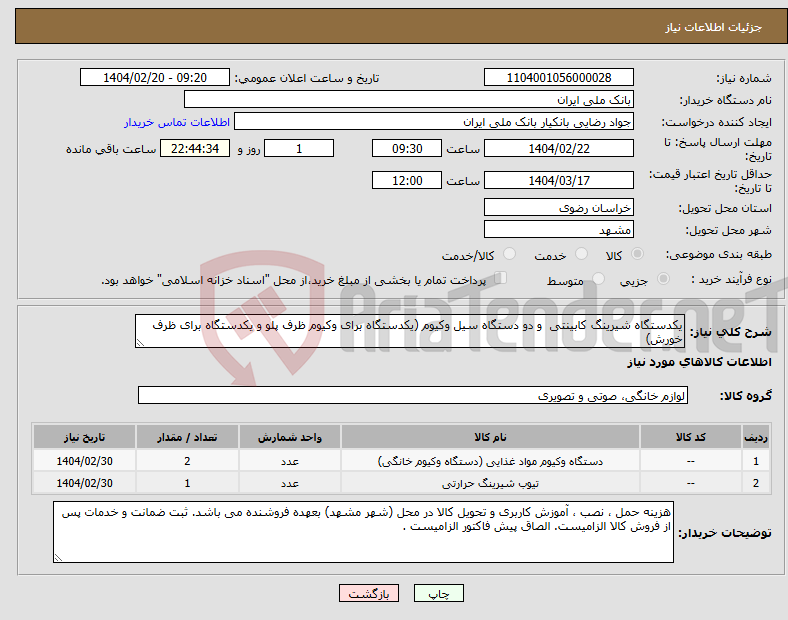Viewport: 788px width, 620px height.
Task: Click the ردیف column header
Action: [756, 437]
